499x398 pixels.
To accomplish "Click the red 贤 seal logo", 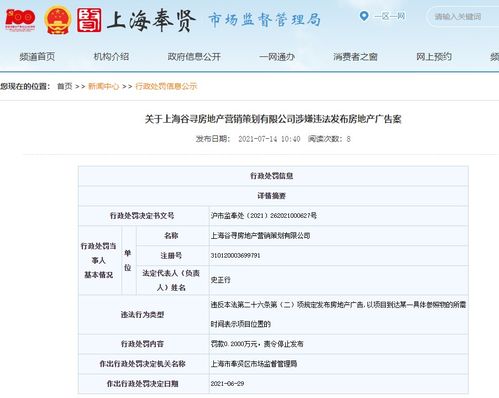I will (89, 20).
